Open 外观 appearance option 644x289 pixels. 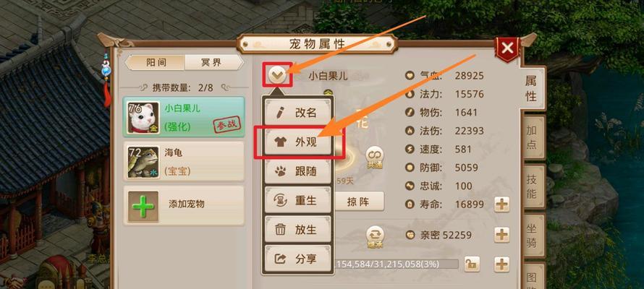point(298,142)
